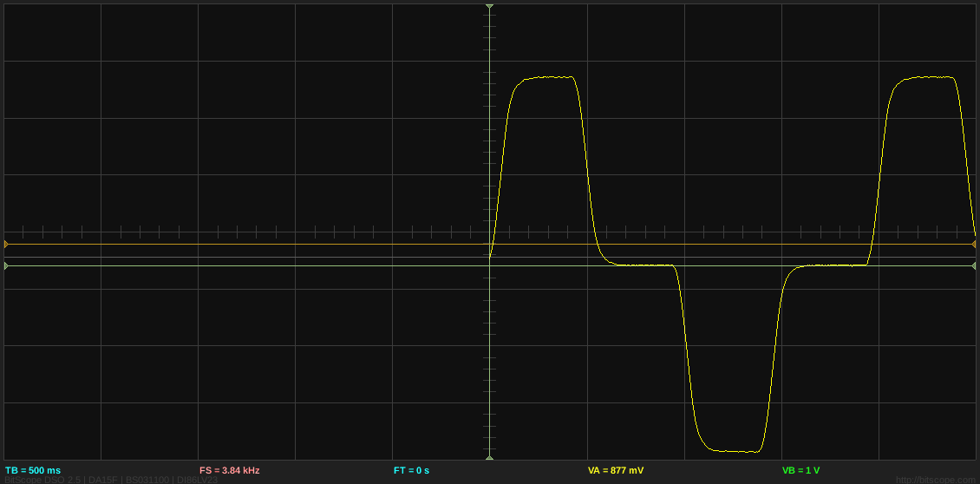This screenshot has width=980, height=484.
Task: Click the green horizontal level line
Action: coord(260,265)
